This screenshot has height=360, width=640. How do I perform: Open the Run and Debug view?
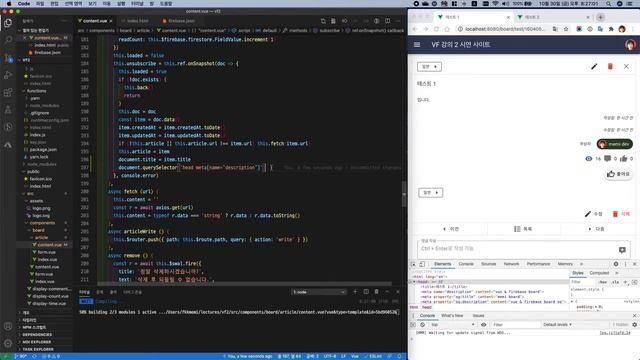point(8,76)
